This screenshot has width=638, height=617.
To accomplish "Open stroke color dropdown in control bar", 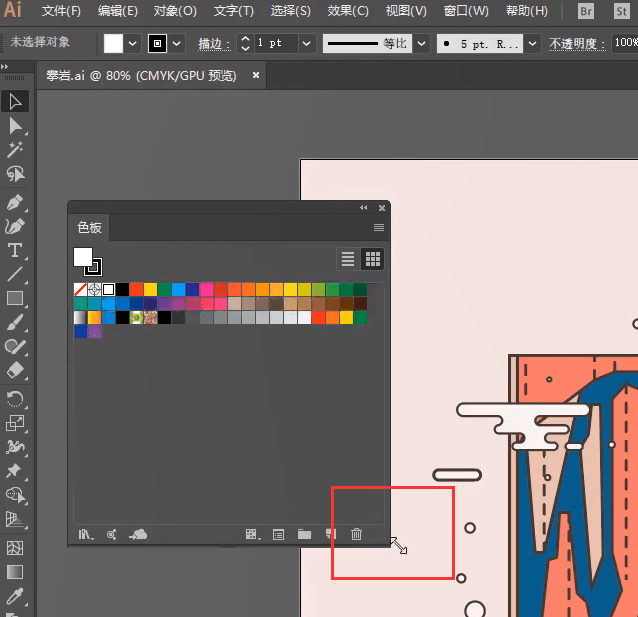I will [177, 43].
